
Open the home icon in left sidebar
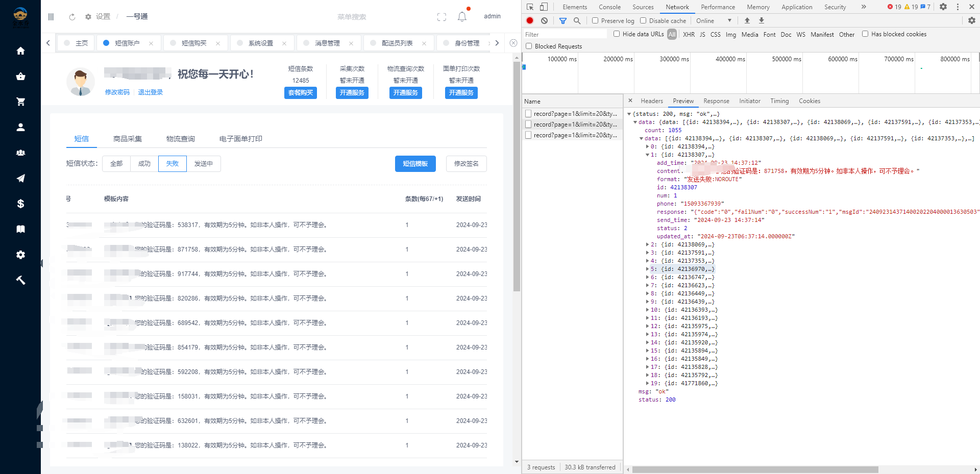20,51
